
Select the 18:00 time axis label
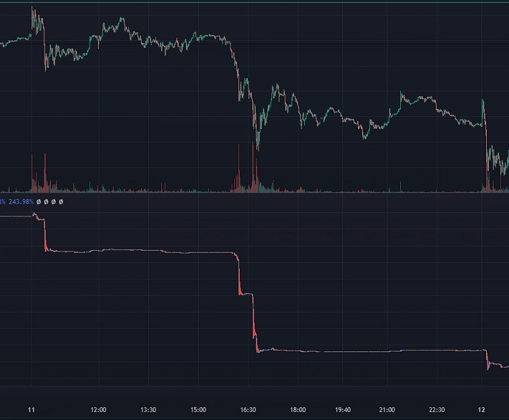coord(298,410)
